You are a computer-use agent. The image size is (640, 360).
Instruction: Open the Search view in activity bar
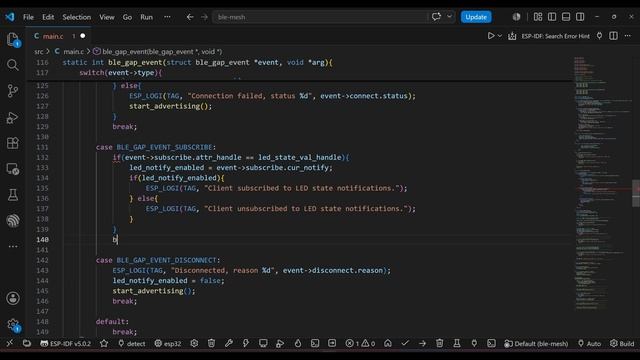pos(13,65)
